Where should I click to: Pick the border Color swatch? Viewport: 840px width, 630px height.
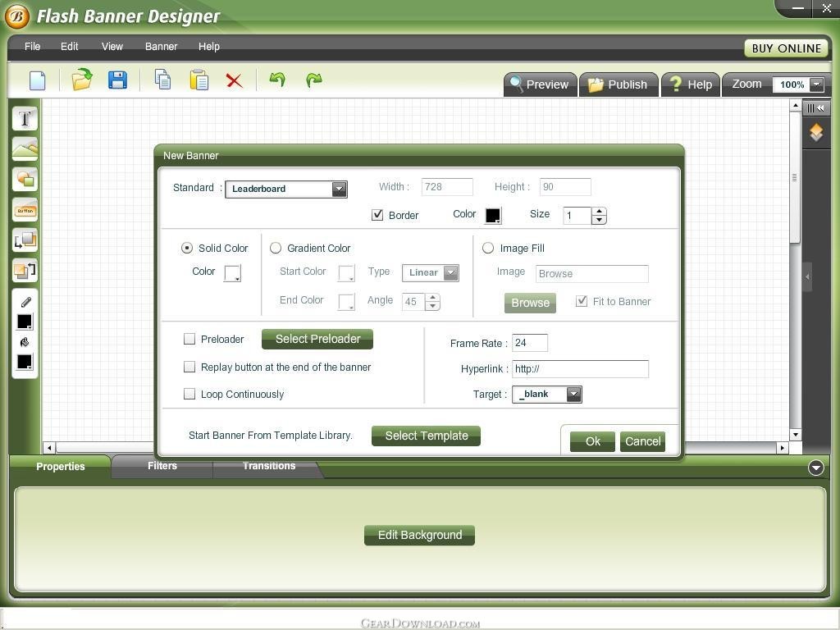pyautogui.click(x=493, y=216)
